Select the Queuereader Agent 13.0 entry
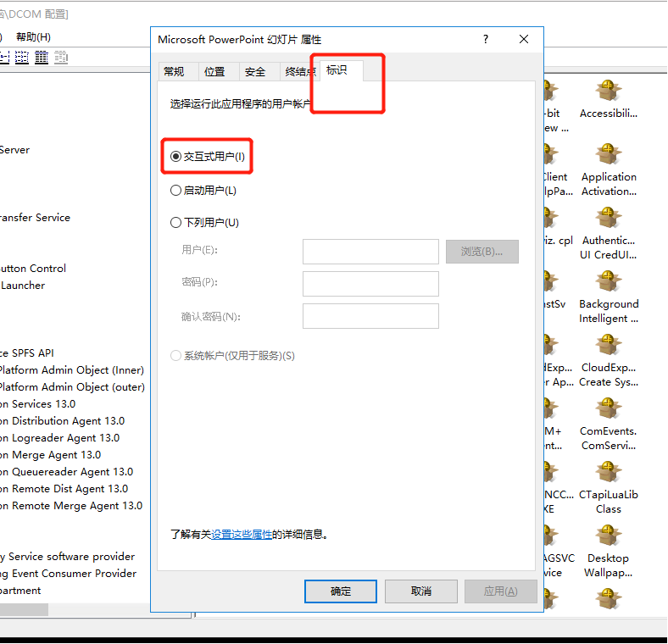The width and height of the screenshot is (668, 644). point(66,472)
